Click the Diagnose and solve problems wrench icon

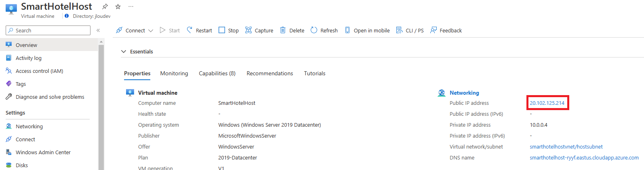tap(9, 97)
